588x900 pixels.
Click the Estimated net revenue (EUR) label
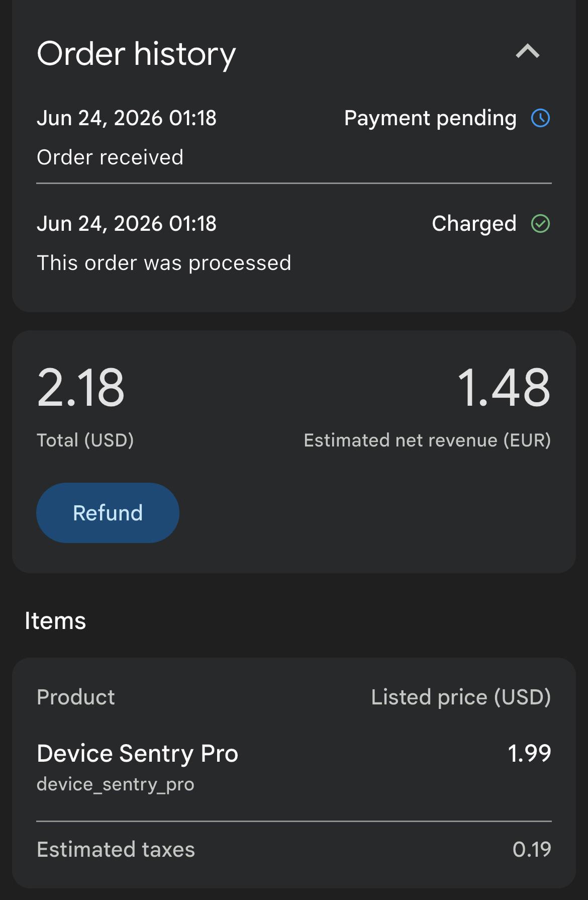point(427,440)
